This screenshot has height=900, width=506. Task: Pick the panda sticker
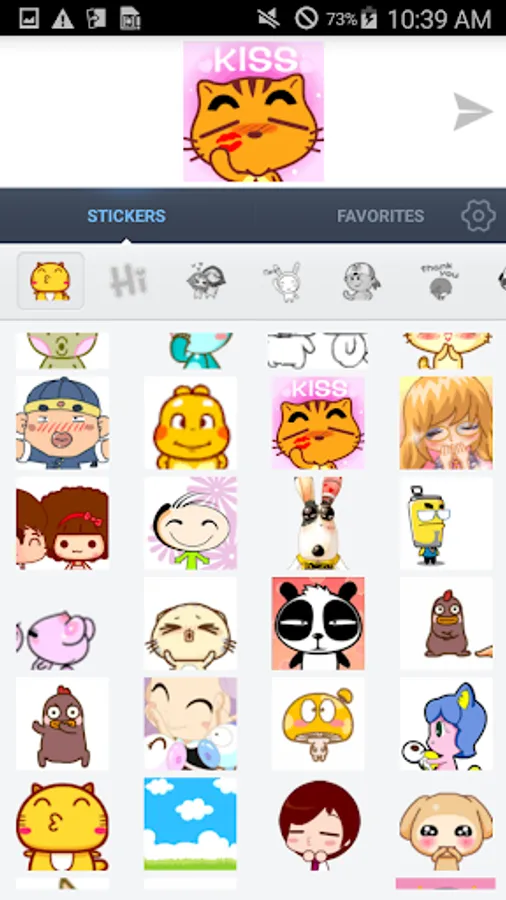[x=318, y=623]
